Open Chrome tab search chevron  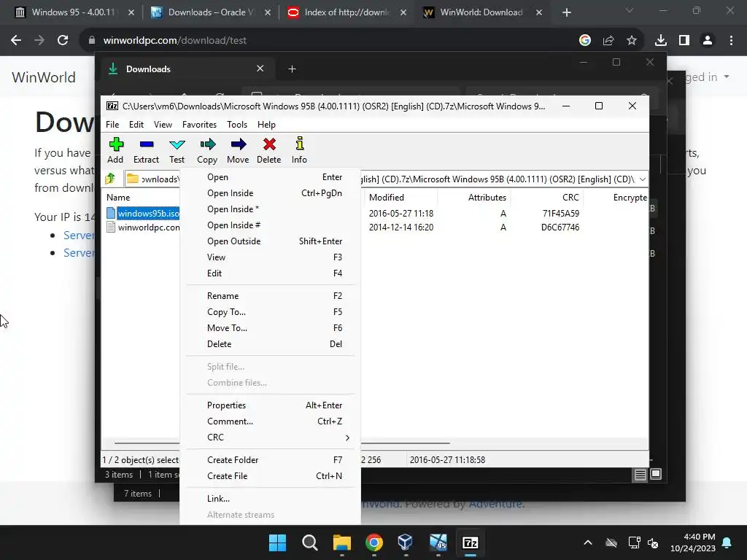point(630,10)
